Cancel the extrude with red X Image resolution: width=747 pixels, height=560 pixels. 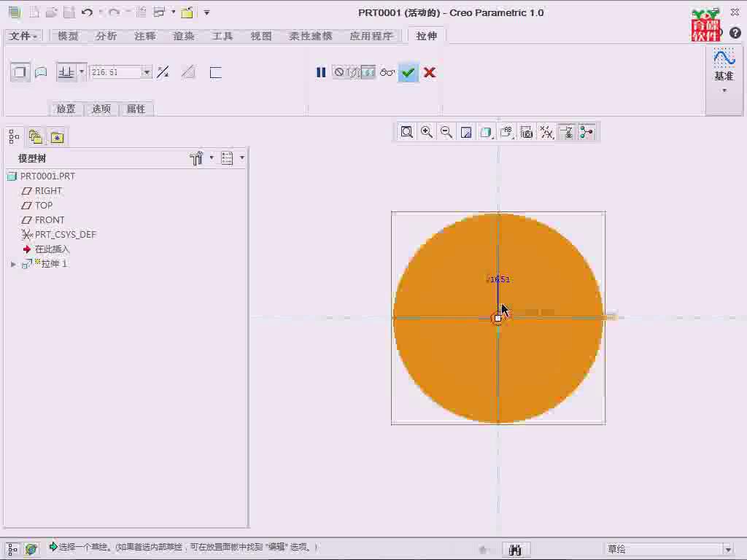(x=430, y=72)
